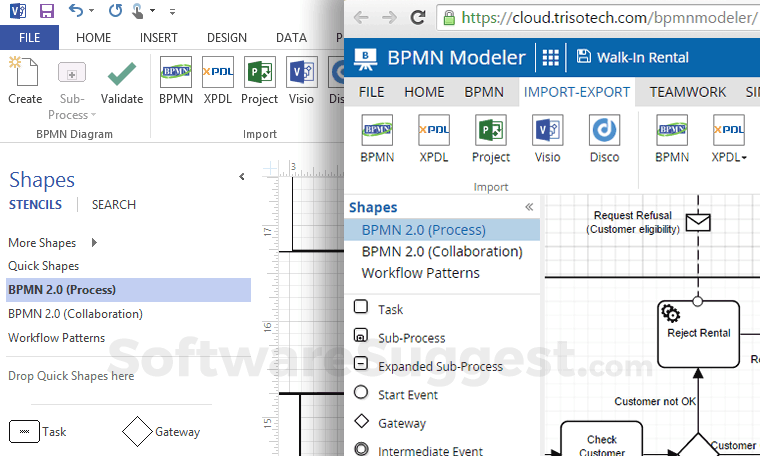Open the Visio FILE tab
The height and width of the screenshot is (456, 760).
(29, 37)
